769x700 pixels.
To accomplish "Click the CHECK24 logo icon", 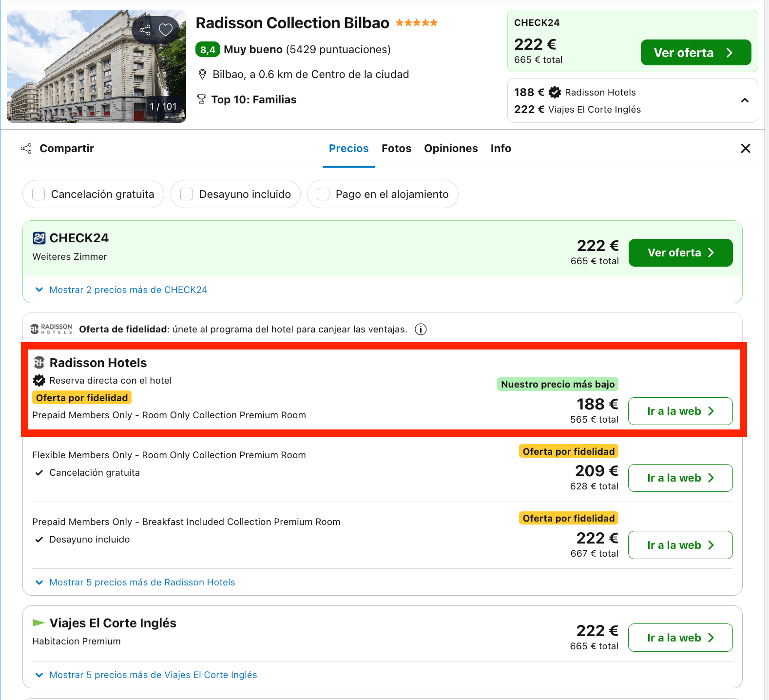I will point(39,238).
